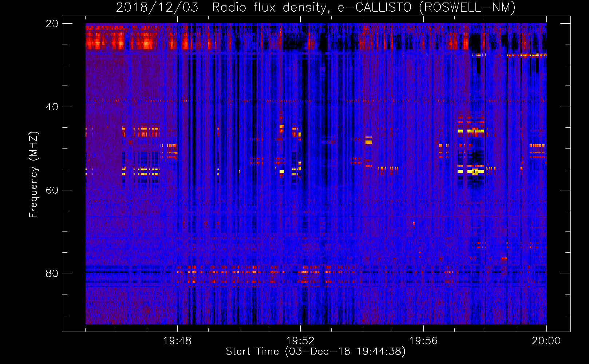This screenshot has height=364, width=589.
Task: Click the 60 frequency tick label
Action: click(x=52, y=190)
